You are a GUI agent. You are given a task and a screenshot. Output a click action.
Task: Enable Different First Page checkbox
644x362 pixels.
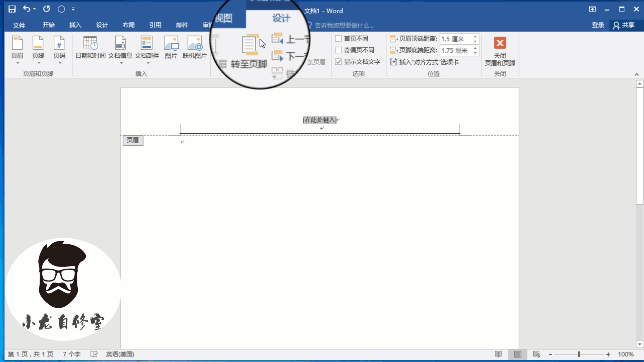(338, 39)
